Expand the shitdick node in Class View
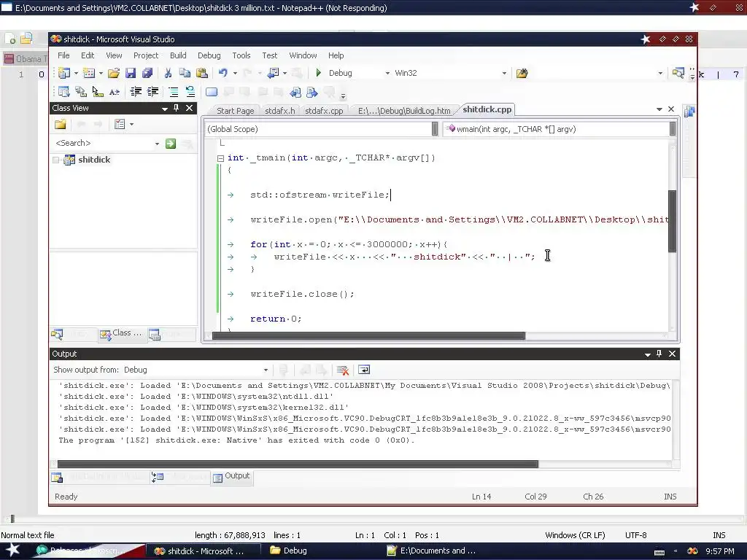The image size is (747, 560). tap(56, 160)
